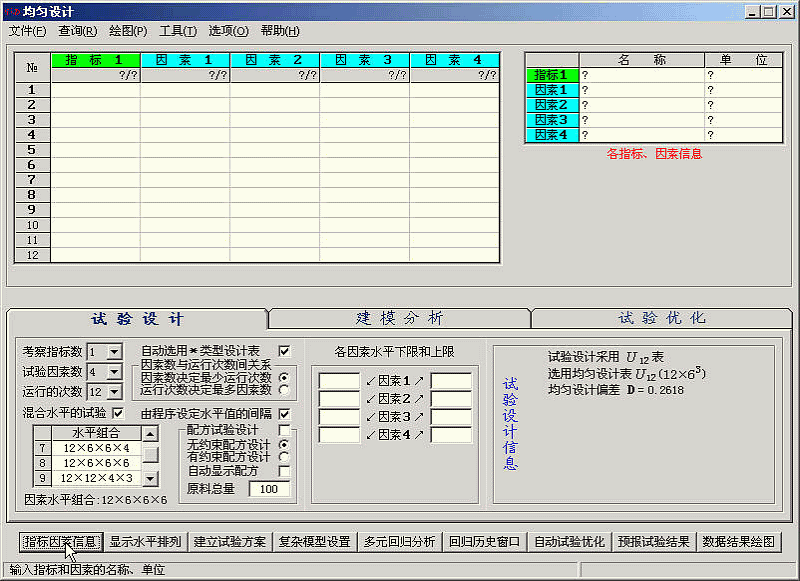Enable the 配方试验设计 checkbox
Viewport: 800px width, 581px height.
tap(284, 430)
